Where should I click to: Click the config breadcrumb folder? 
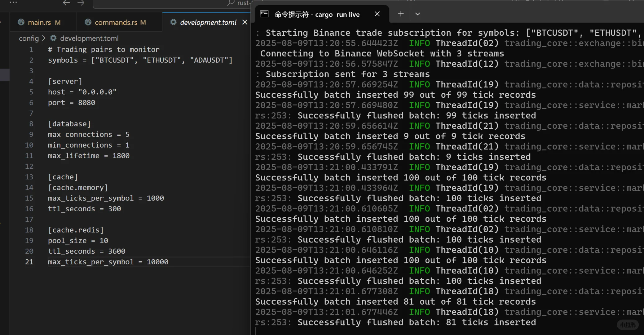pyautogui.click(x=29, y=38)
